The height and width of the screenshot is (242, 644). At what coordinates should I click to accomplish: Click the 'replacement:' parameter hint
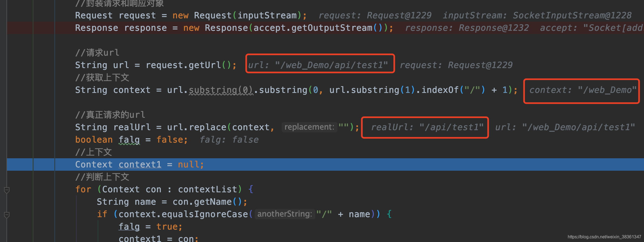coord(309,127)
